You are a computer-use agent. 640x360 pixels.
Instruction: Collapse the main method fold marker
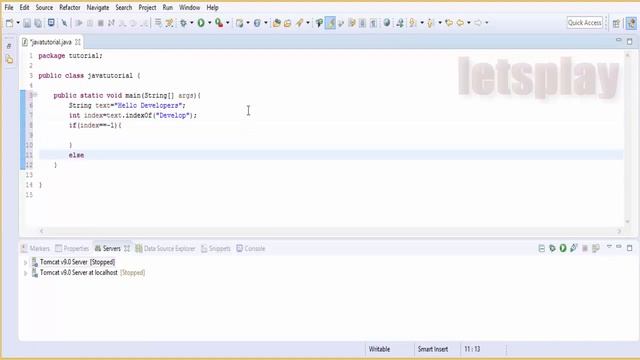[x=35, y=95]
